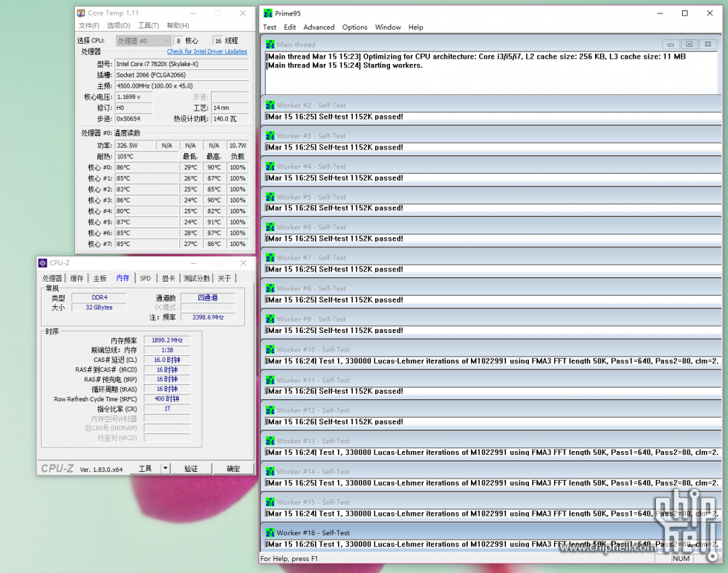The width and height of the screenshot is (728, 573).
Task: Open Core Temp 选项(O) menu
Action: [118, 25]
